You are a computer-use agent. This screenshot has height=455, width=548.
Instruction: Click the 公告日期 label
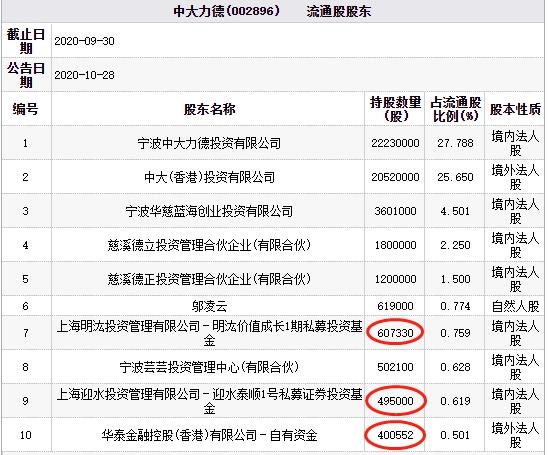click(x=26, y=75)
